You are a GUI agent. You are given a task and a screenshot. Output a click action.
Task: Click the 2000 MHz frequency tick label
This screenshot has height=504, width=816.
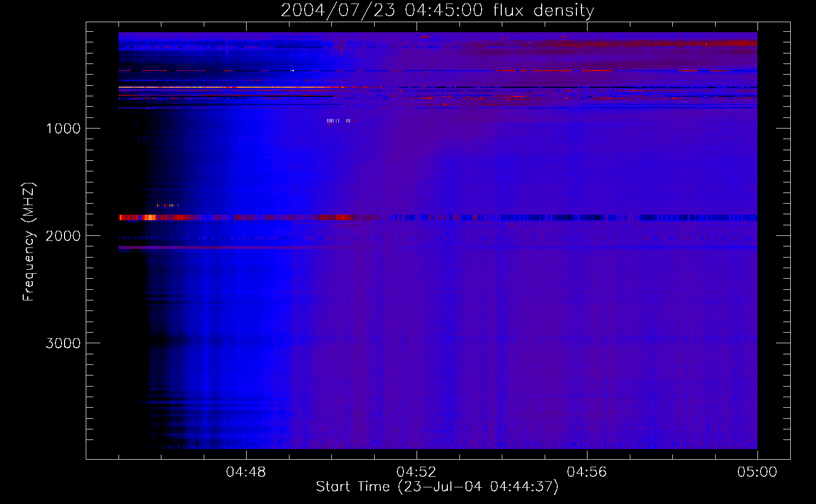[63, 236]
